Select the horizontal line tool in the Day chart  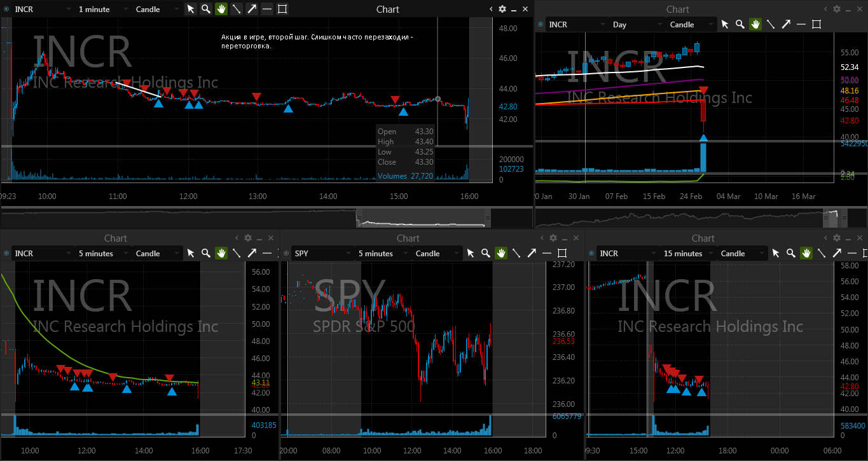[801, 24]
